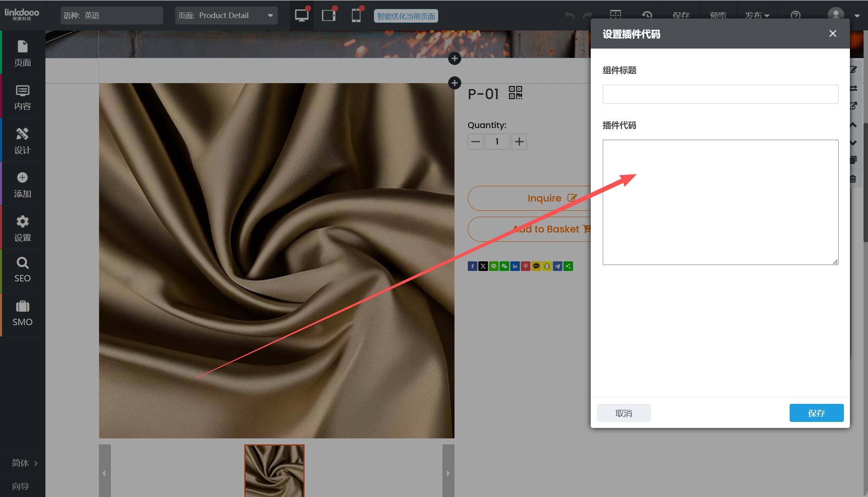Open the SMO briefcase panel
Viewport: 868px width, 497px height.
(x=23, y=314)
